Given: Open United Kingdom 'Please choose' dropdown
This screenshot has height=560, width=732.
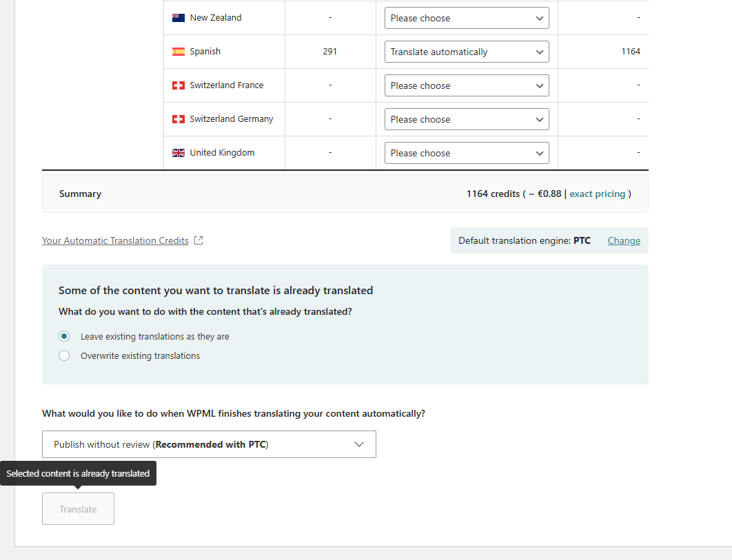Looking at the screenshot, I should (467, 153).
